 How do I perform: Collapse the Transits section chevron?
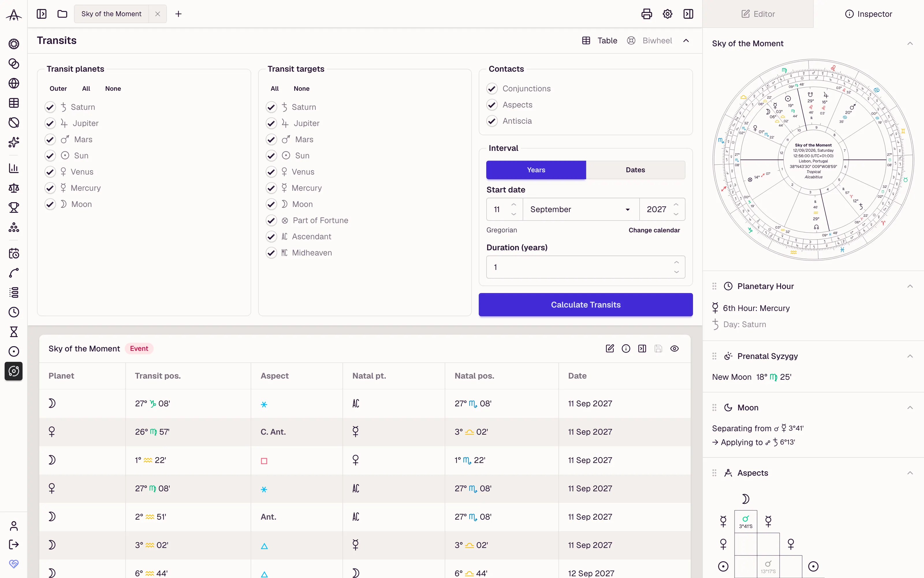(x=686, y=40)
